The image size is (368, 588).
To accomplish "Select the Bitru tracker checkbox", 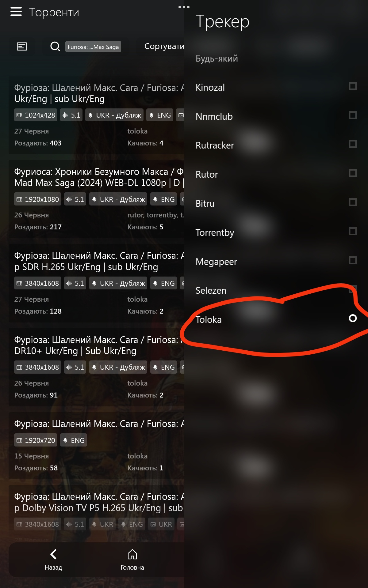I will pyautogui.click(x=353, y=202).
